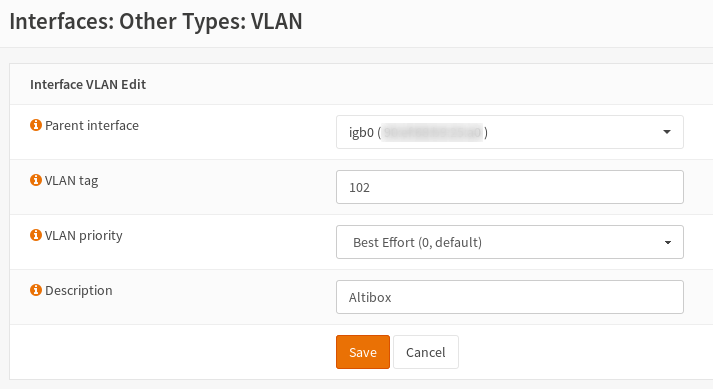Cancel the VLAN edit
Screen dimensions: 713x389
point(426,352)
